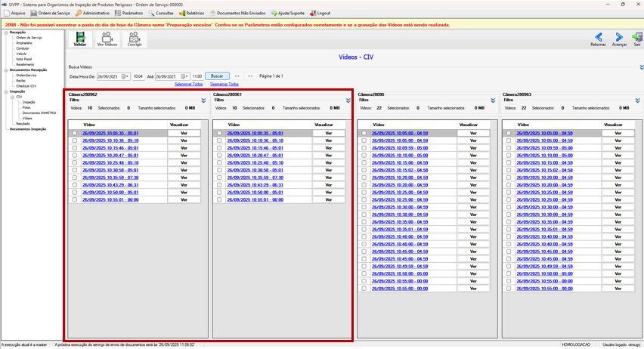Image resolution: width=644 pixels, height=349 pixels.
Task: Open the Ordem de Serviço menu
Action: point(51,13)
